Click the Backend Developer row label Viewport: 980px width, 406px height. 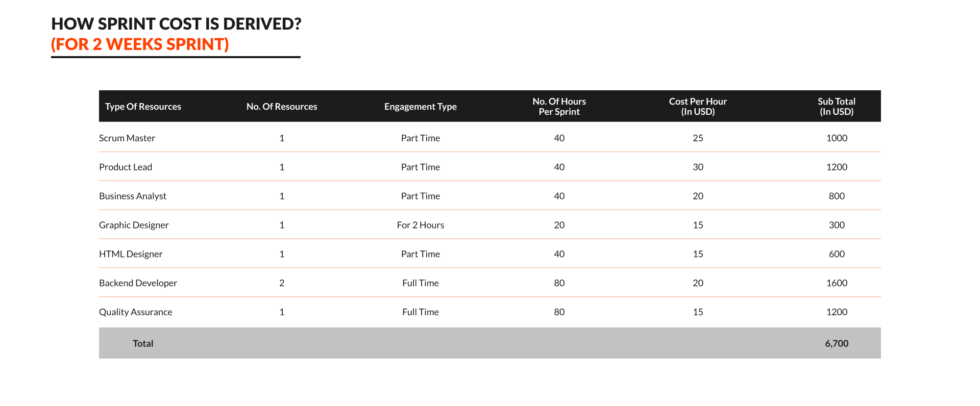pos(138,283)
